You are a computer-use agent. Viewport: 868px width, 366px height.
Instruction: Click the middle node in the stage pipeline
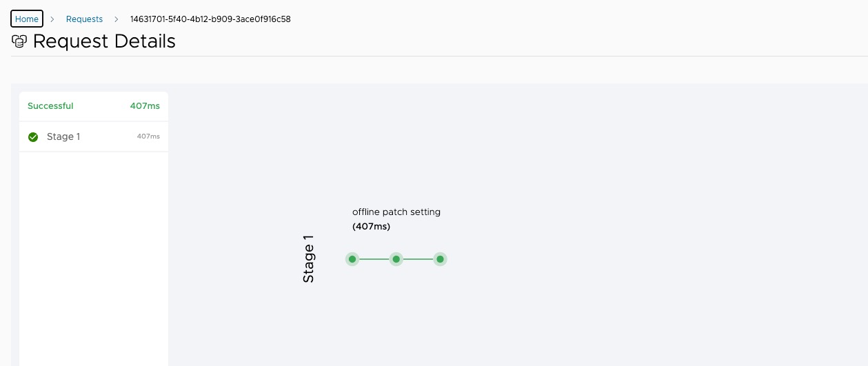pos(396,259)
